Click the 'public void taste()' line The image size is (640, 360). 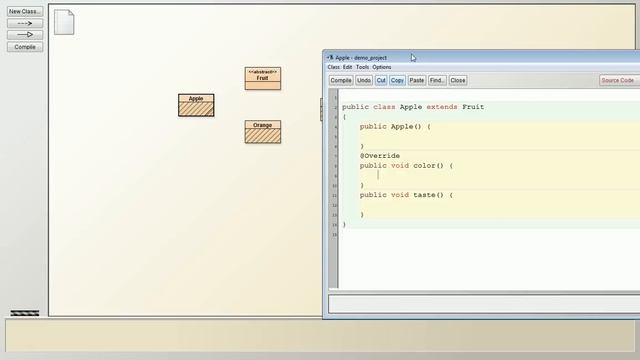(x=406, y=195)
